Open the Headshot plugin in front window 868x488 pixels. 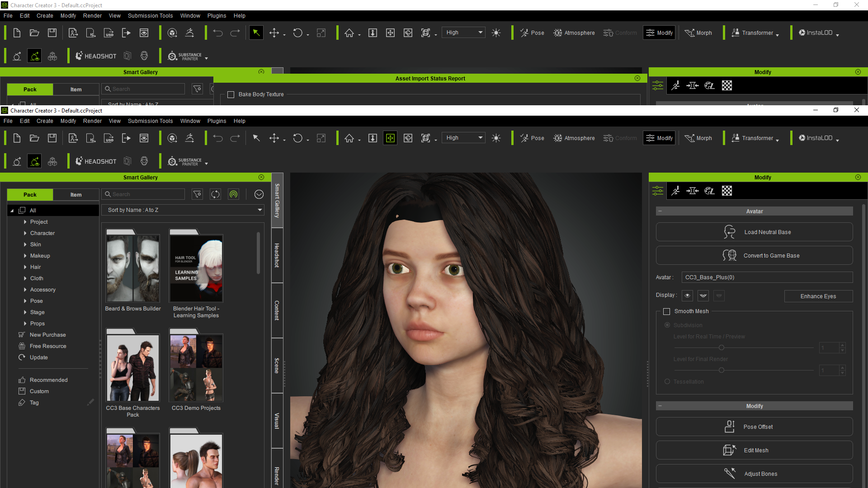tap(96, 161)
